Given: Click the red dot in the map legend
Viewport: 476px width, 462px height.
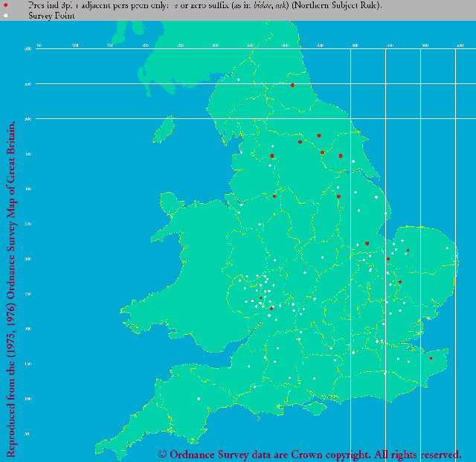Looking at the screenshot, I should tap(7, 5).
